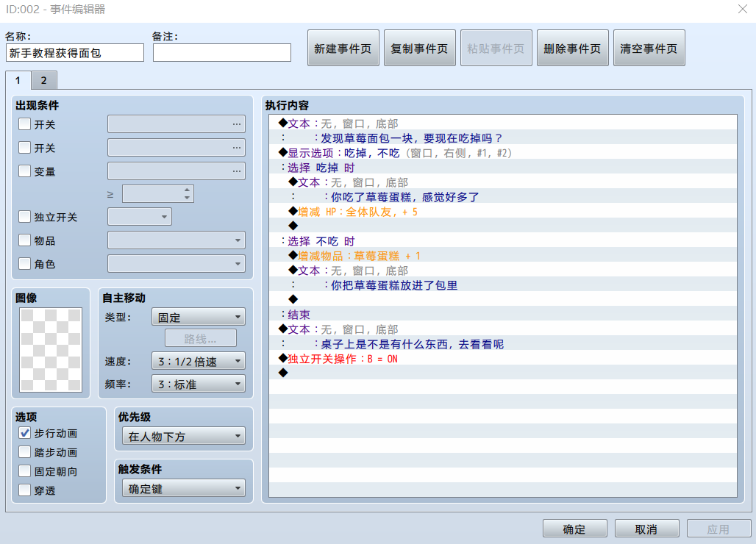Tick the 独立开关 condition checkbox
756x544 pixels.
pos(24,217)
